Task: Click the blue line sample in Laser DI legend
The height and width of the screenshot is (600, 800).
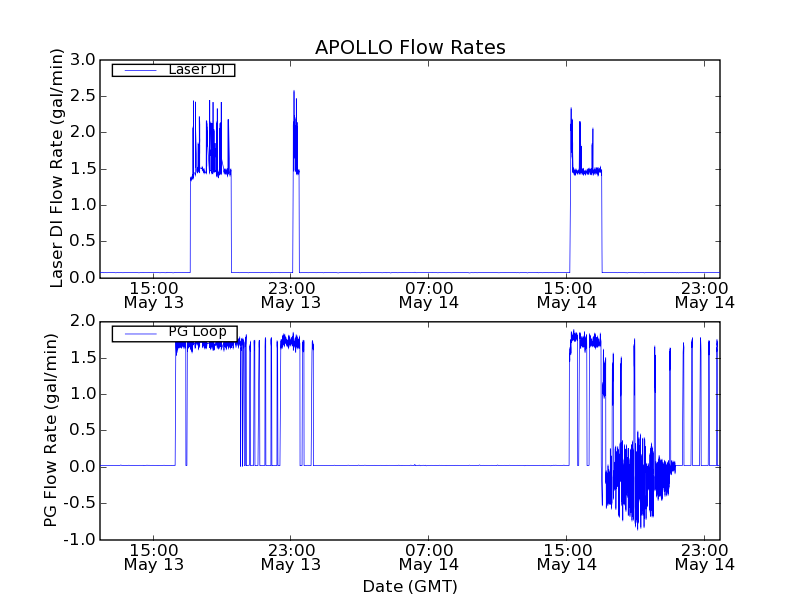Action: click(139, 70)
